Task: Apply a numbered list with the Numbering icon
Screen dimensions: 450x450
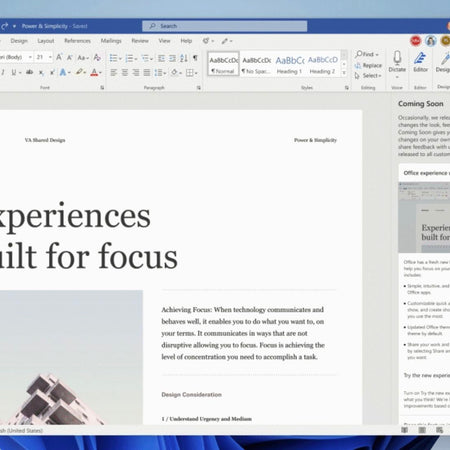Action: [129, 58]
